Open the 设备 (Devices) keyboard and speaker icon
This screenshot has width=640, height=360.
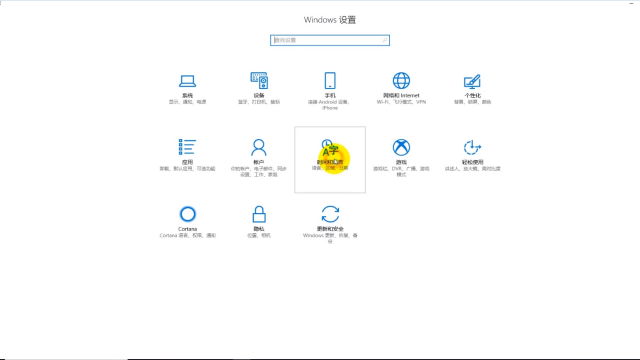pyautogui.click(x=259, y=80)
